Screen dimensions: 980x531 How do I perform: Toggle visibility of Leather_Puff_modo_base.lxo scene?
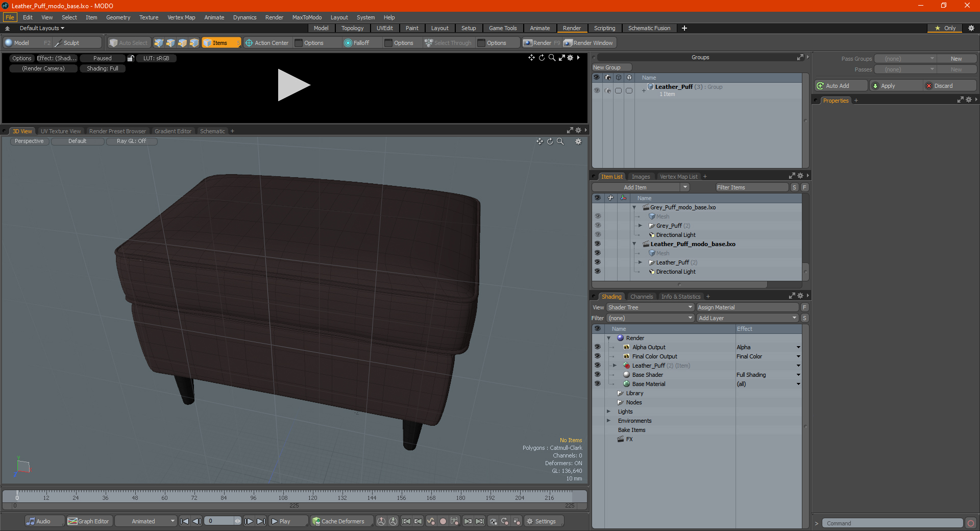click(x=597, y=244)
